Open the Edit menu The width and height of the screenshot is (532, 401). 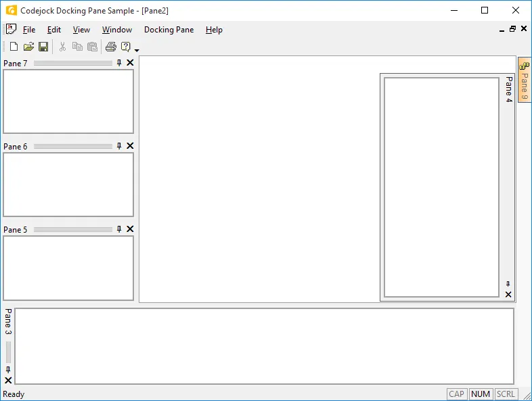[54, 30]
